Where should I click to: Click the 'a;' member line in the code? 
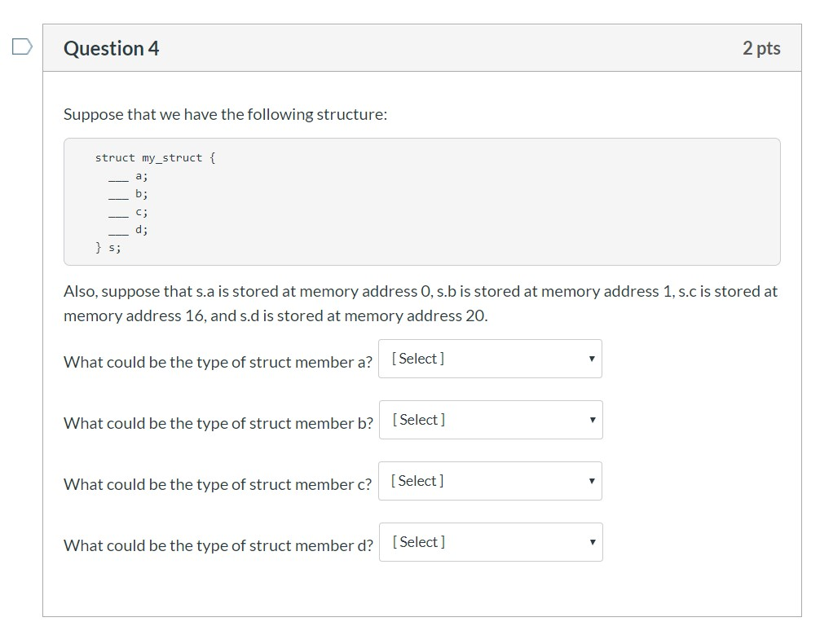(x=128, y=176)
